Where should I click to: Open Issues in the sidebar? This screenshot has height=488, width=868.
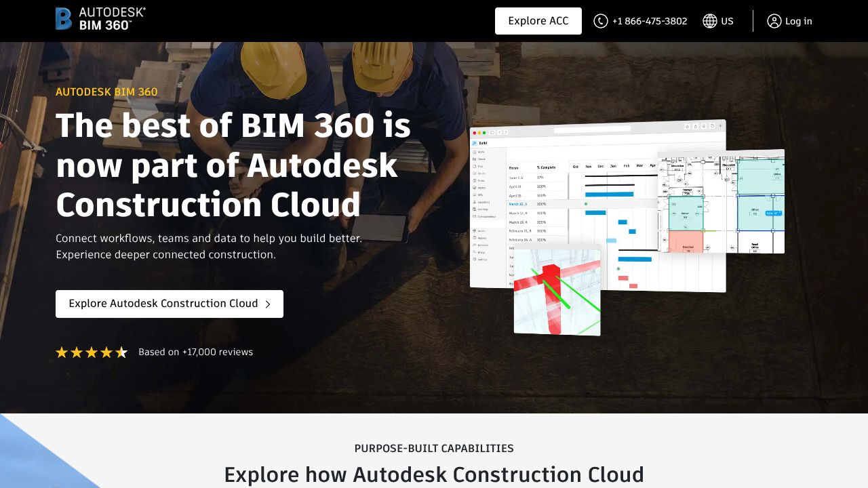[481, 174]
